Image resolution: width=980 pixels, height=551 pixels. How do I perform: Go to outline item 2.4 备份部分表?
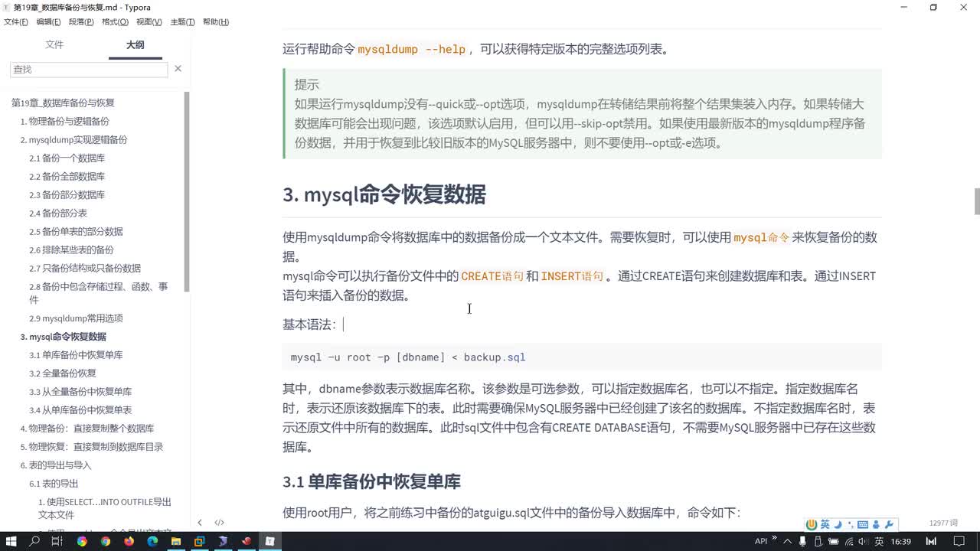(x=58, y=213)
